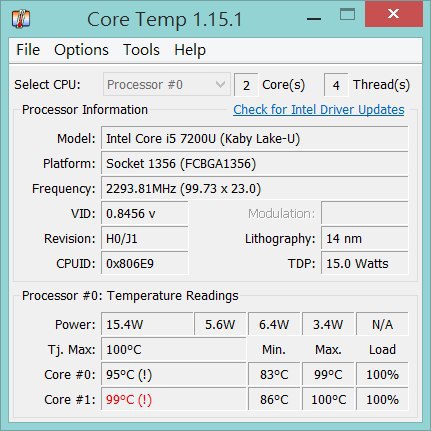Click the Select CPU: label
The width and height of the screenshot is (431, 431).
point(47,84)
